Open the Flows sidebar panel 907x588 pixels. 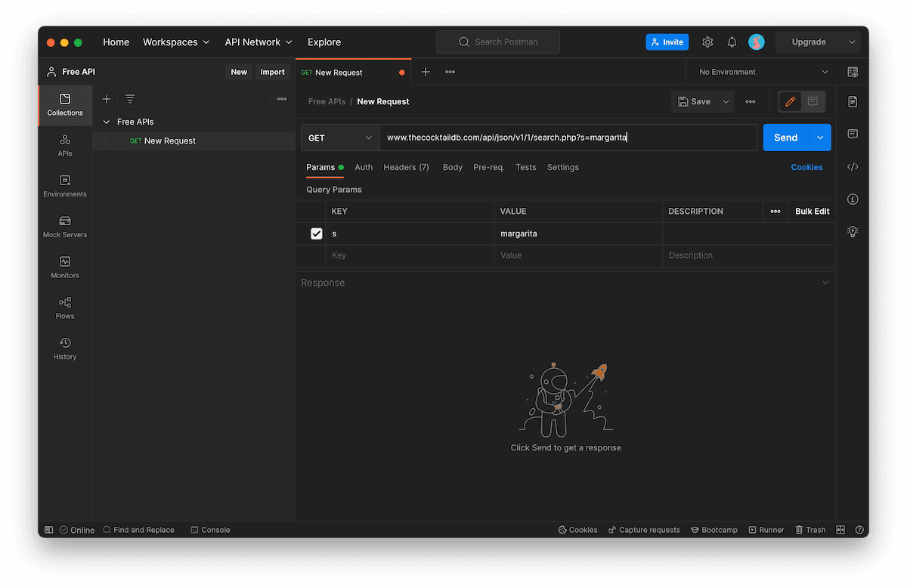click(65, 308)
